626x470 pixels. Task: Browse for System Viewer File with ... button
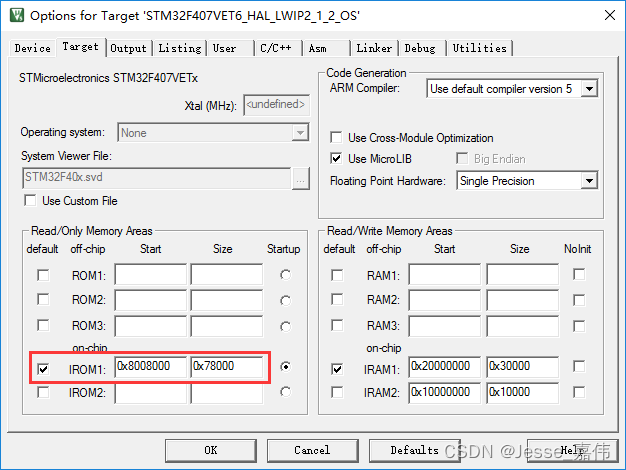301,178
